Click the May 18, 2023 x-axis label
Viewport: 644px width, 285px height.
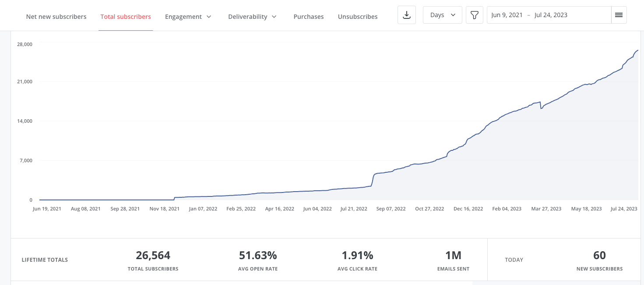pos(587,209)
